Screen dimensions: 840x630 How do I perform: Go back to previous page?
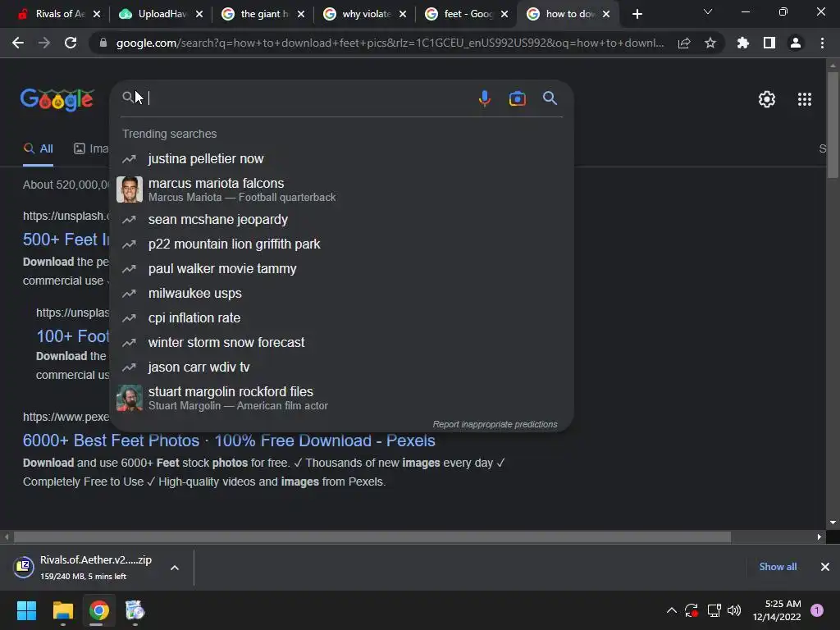pos(18,43)
